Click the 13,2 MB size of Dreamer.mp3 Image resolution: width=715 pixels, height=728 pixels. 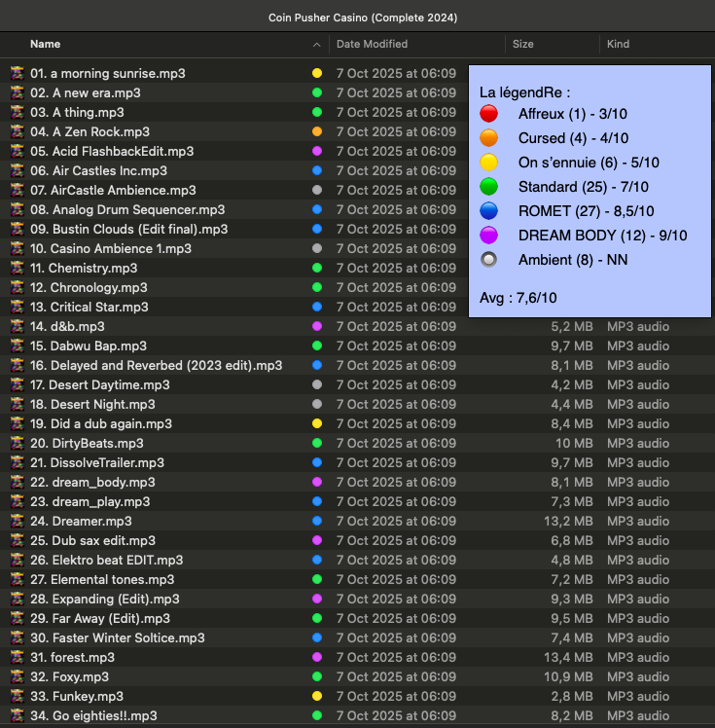tap(568, 522)
